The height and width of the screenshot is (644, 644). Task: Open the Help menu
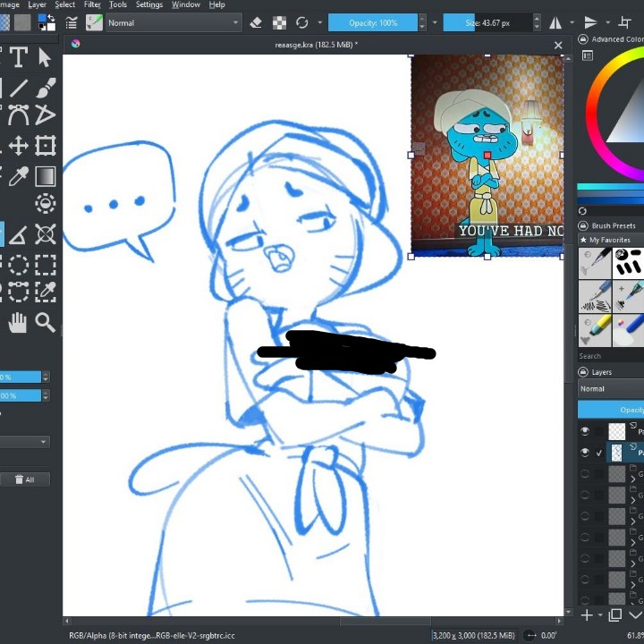216,4
